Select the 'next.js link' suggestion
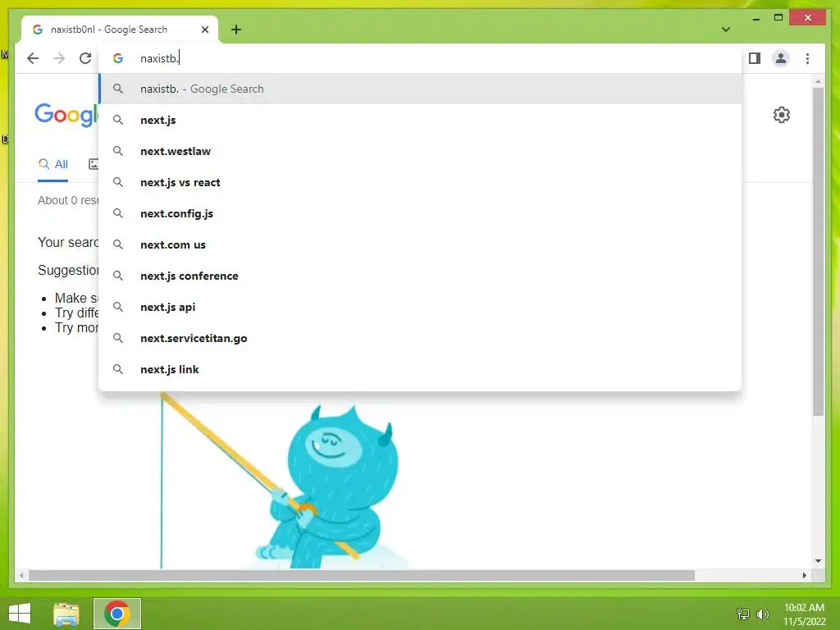 (x=420, y=369)
